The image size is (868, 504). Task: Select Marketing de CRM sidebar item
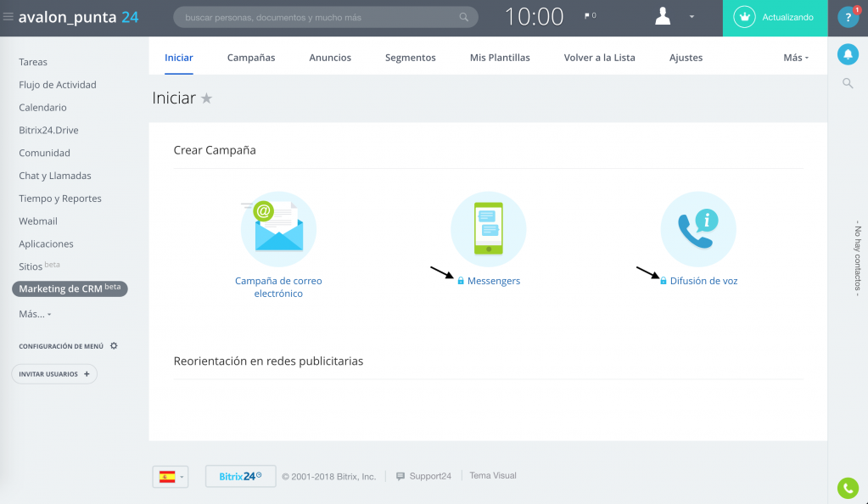(70, 288)
